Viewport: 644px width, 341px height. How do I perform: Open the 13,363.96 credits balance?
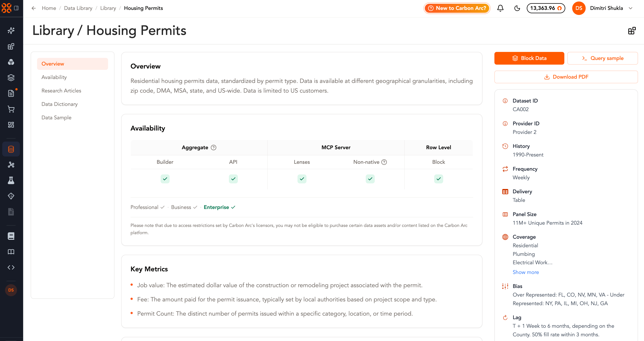(x=546, y=8)
